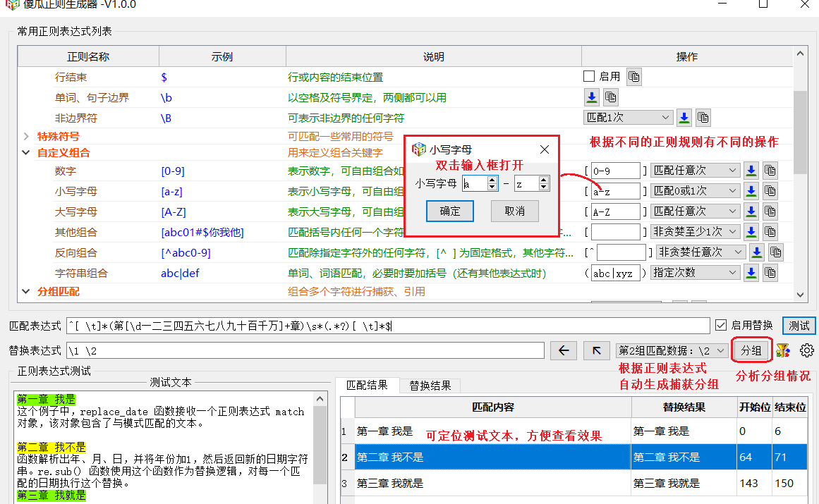Collapse the 自定义组合 section
Screen dimensions: 819x504
coord(25,152)
